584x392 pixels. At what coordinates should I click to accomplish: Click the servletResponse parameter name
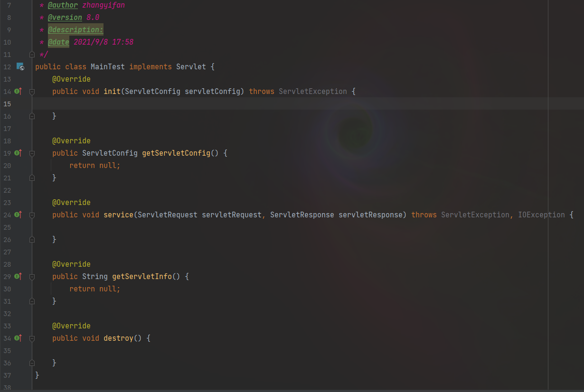point(371,215)
